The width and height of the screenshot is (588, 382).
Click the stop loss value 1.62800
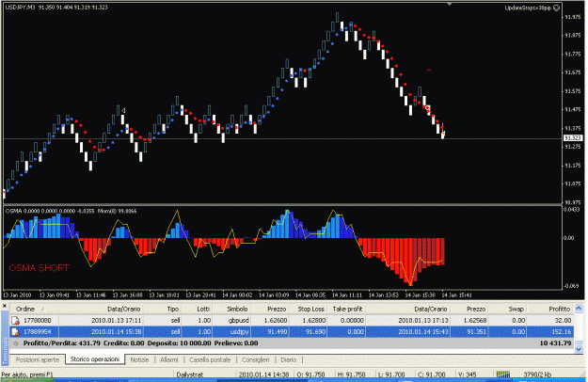(x=314, y=321)
